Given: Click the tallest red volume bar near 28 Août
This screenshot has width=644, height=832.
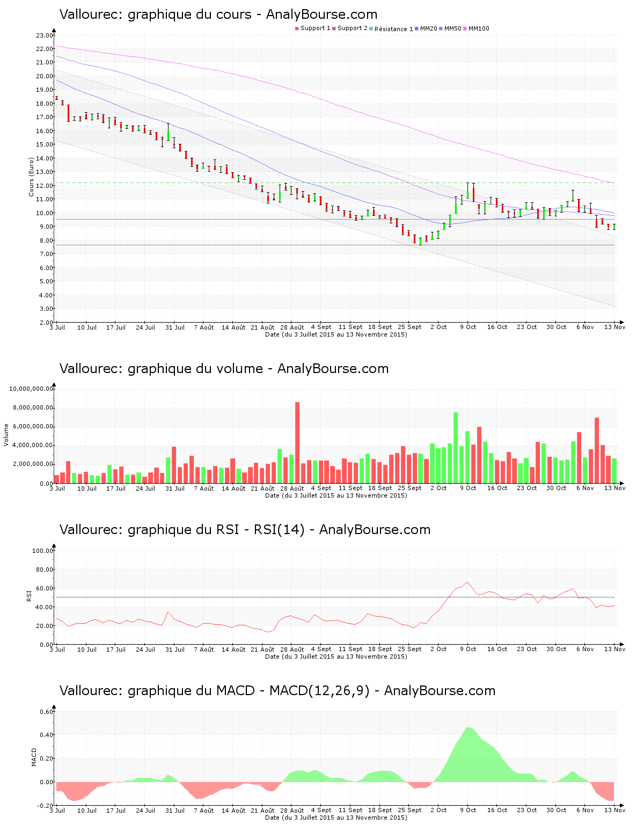Looking at the screenshot, I should pyautogui.click(x=297, y=442).
